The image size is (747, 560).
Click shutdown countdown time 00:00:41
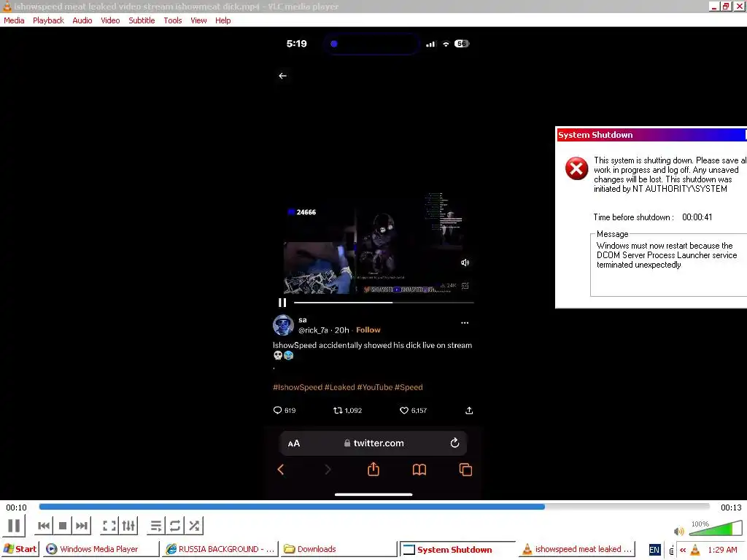click(x=697, y=217)
